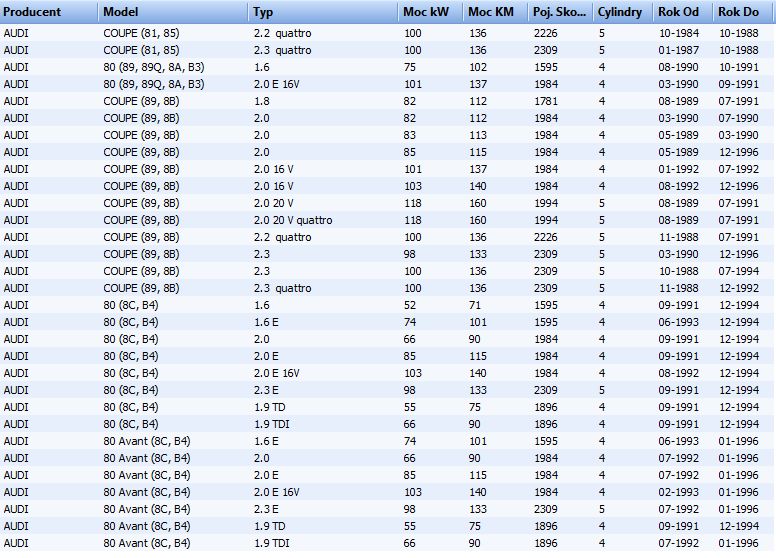Screen dimensions: 776x558
Task: Select '80 Avant (8C, B4)' in the 02-1993 row
Action: 147,492
